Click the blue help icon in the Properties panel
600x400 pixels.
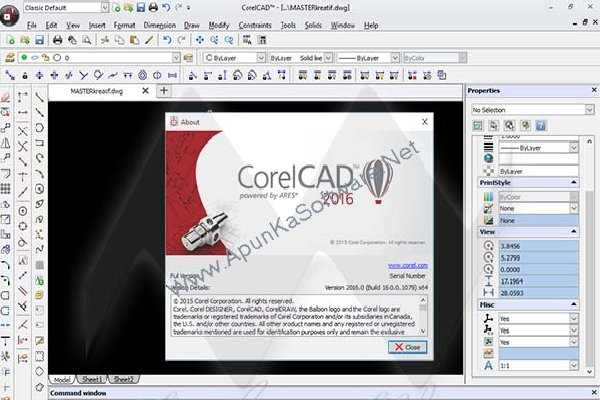tap(541, 126)
